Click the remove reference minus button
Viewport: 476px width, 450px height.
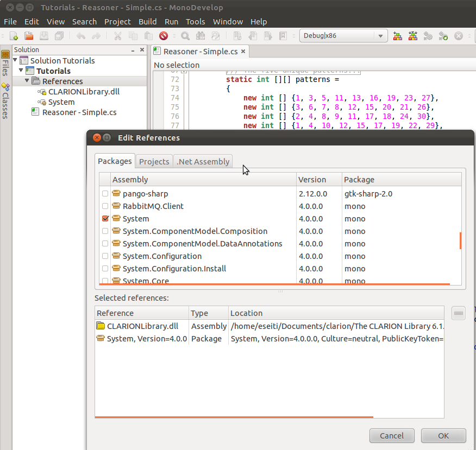point(458,313)
